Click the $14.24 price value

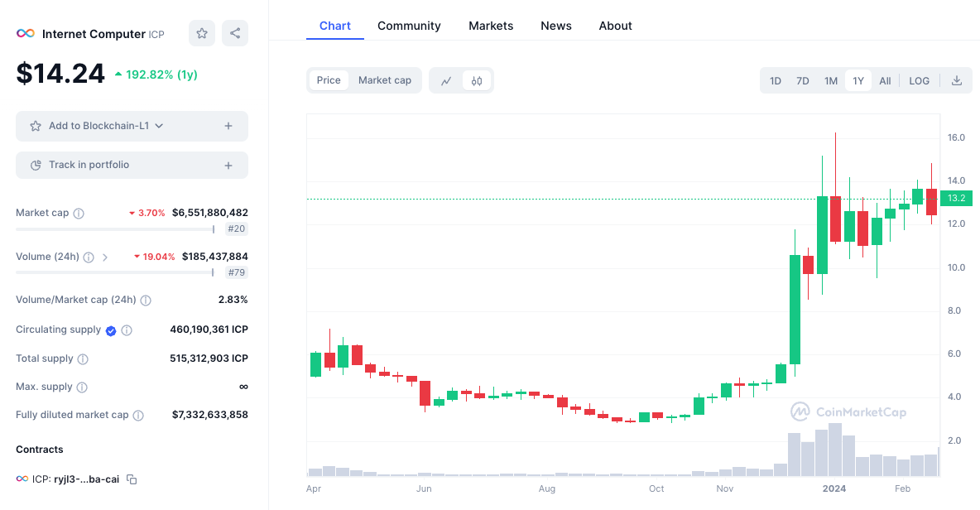[60, 74]
